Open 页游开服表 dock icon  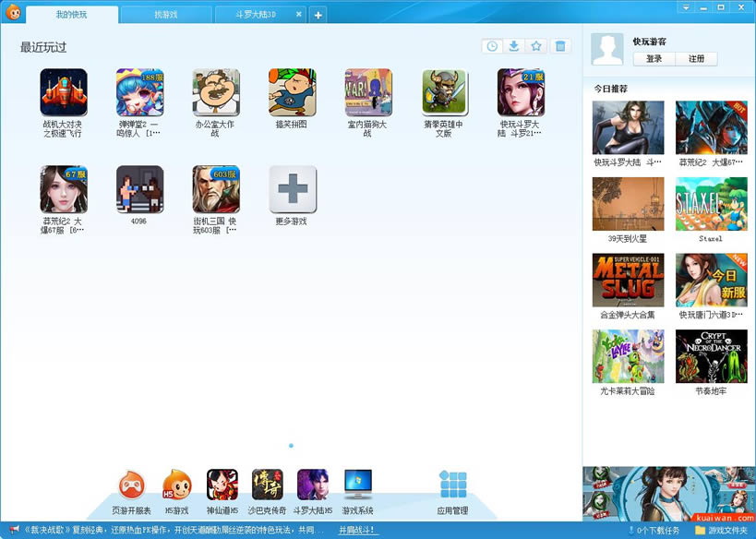coord(131,485)
